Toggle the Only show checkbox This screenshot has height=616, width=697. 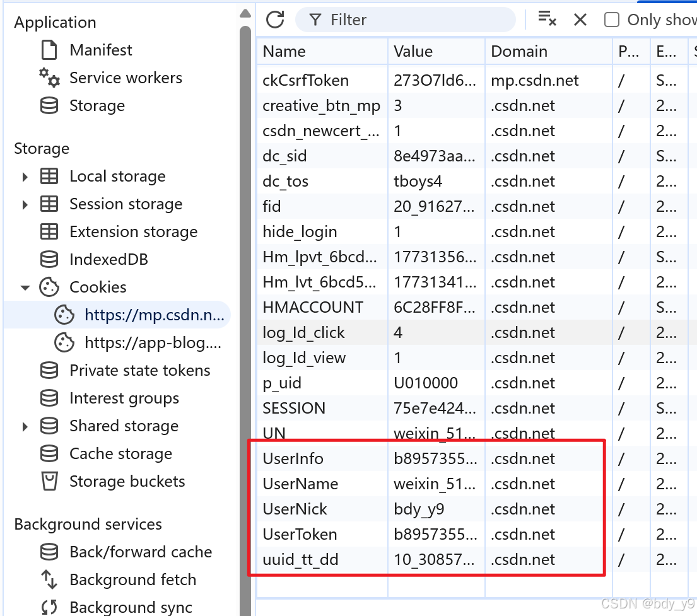612,20
